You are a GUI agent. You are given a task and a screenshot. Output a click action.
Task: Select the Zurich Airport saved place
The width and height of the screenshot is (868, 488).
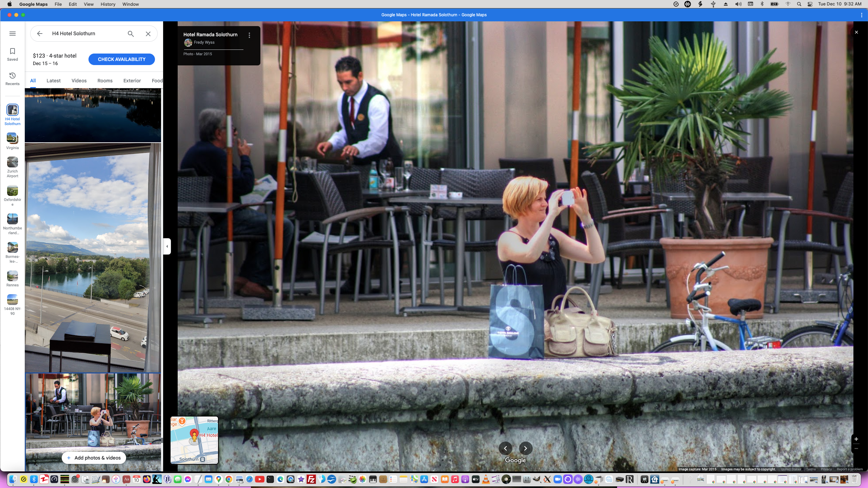(13, 165)
